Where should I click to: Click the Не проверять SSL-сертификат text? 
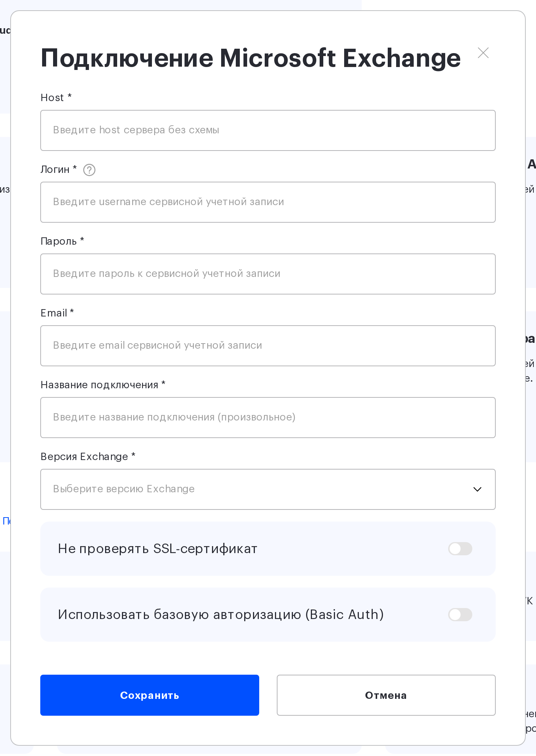pos(158,549)
